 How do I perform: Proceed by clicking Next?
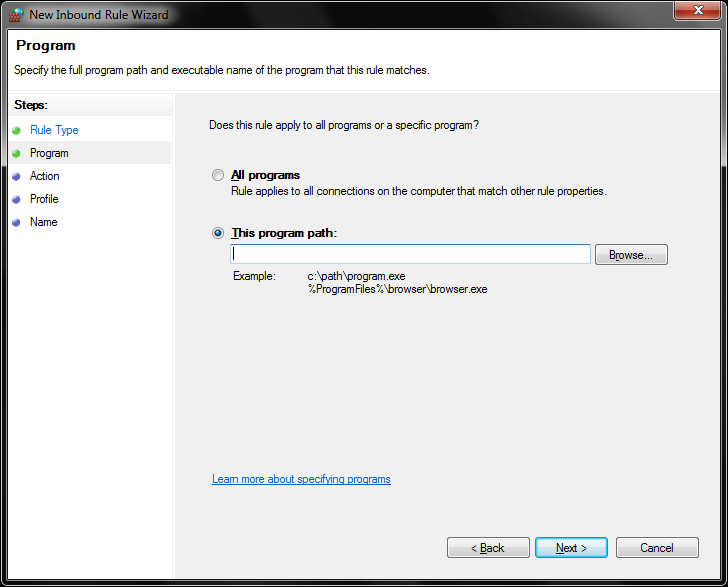point(571,548)
